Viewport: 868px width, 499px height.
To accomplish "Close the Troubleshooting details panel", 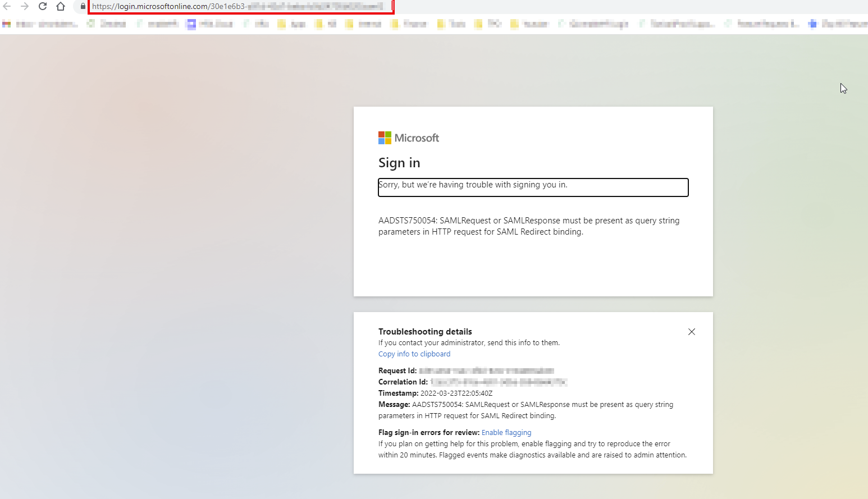I will coord(692,332).
